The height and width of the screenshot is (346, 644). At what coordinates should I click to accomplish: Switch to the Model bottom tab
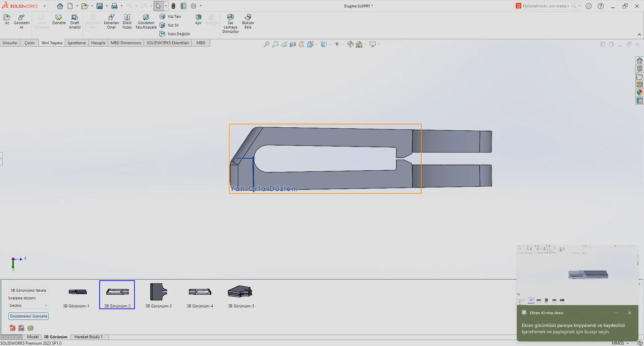(33, 337)
